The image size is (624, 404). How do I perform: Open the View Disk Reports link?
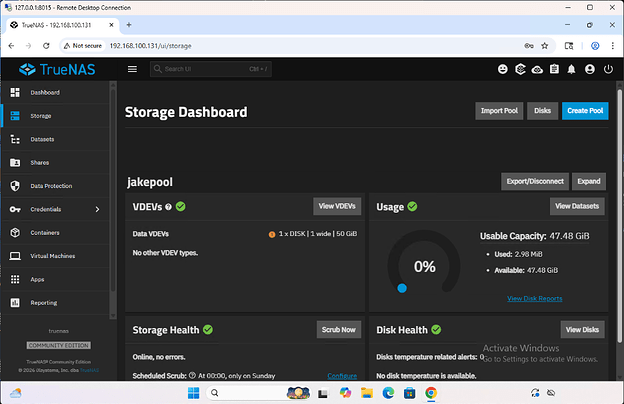[534, 299]
